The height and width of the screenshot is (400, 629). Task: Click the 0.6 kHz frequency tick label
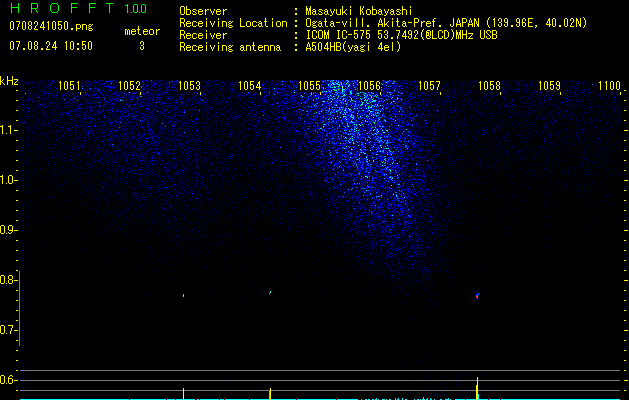[x=7, y=380]
